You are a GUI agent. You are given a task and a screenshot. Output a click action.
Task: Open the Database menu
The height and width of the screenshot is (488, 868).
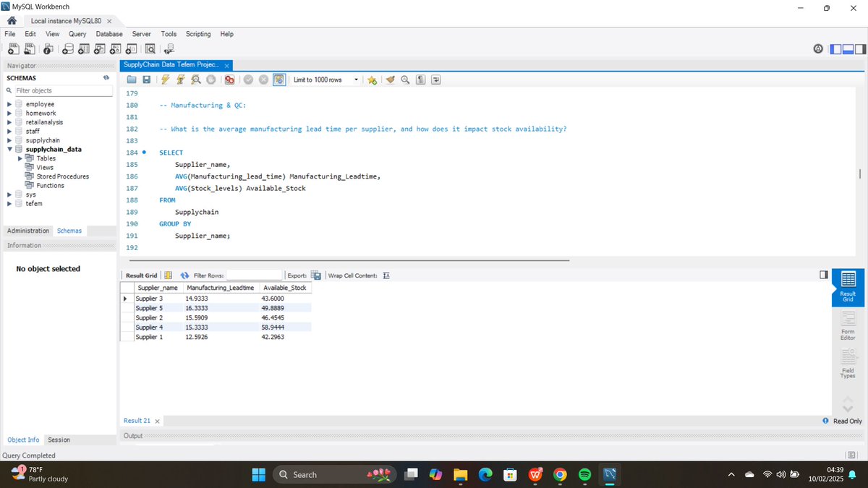(x=109, y=34)
